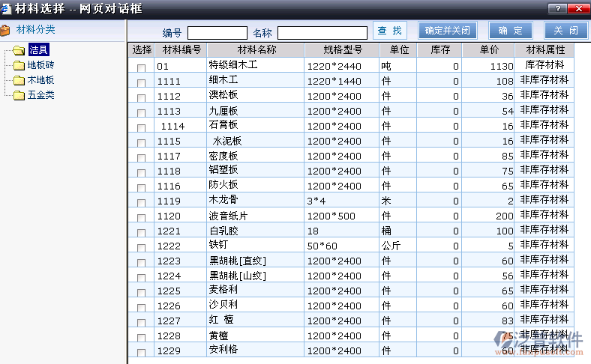Click the 材料分类 briefcase icon
The image size is (591, 364).
5,30
